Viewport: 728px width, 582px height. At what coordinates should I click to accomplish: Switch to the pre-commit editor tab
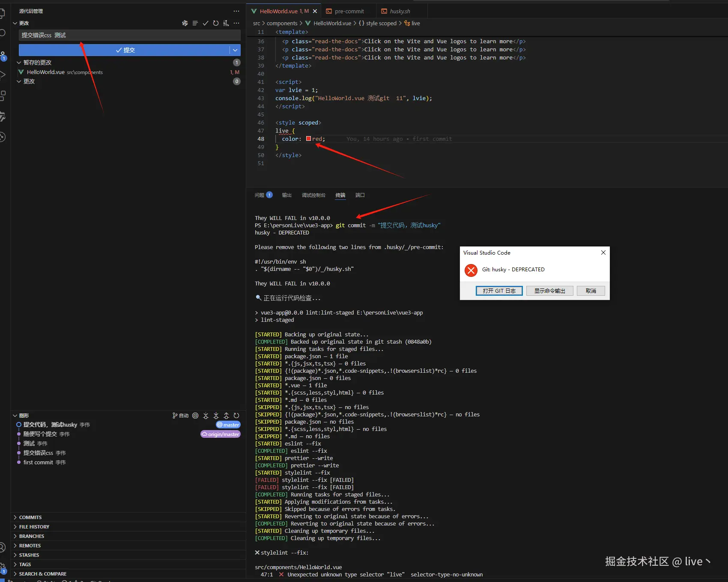pos(349,12)
